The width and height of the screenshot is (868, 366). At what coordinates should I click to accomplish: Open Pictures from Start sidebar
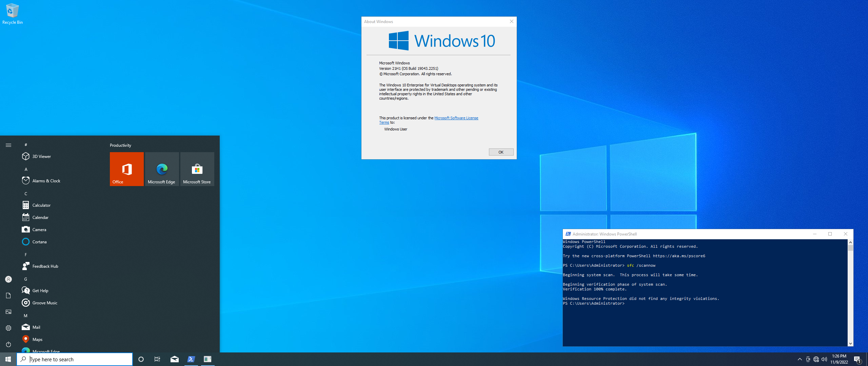[x=8, y=312]
